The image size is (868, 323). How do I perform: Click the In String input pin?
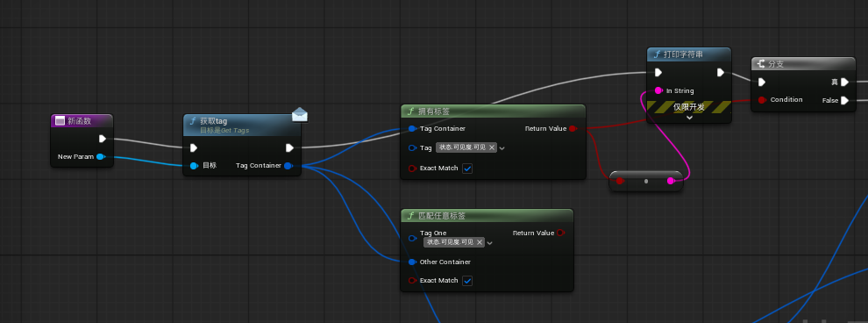tap(658, 90)
